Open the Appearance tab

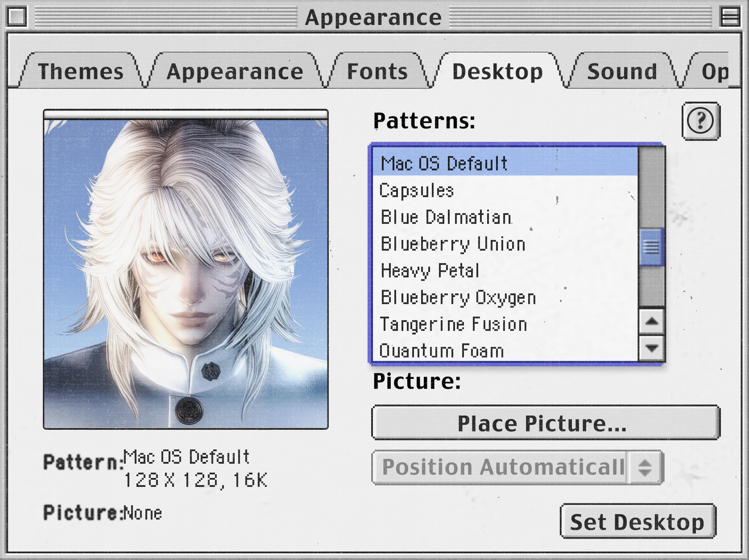(235, 71)
